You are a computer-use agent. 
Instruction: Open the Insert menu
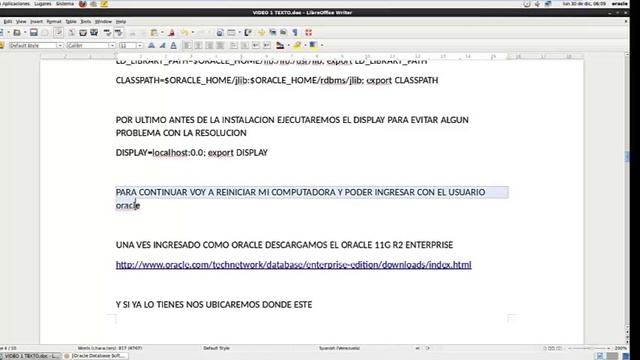36,22
